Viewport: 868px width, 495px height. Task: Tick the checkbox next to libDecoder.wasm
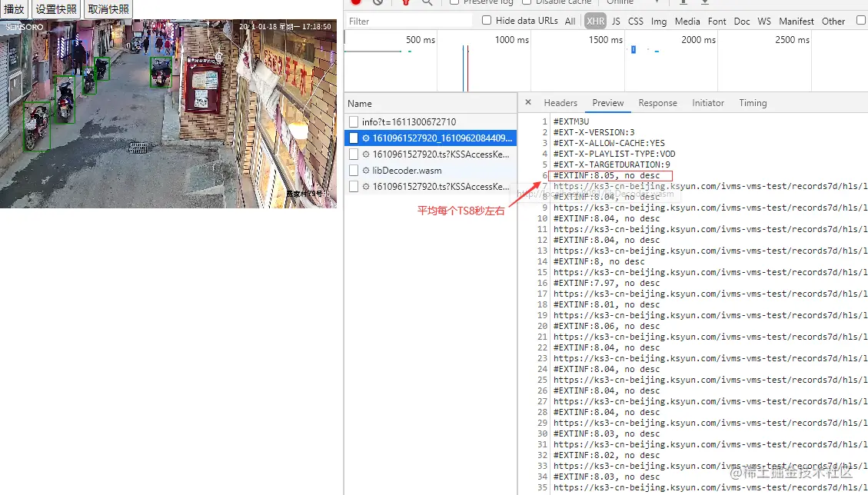[353, 171]
